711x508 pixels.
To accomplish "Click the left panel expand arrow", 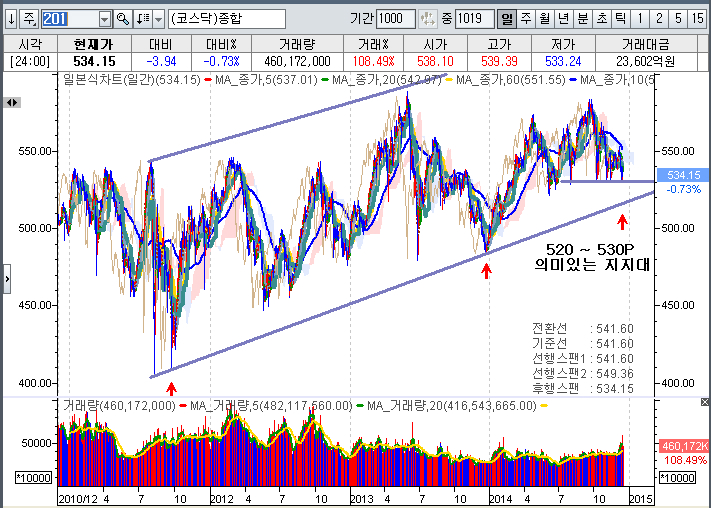I will [x=6, y=276].
